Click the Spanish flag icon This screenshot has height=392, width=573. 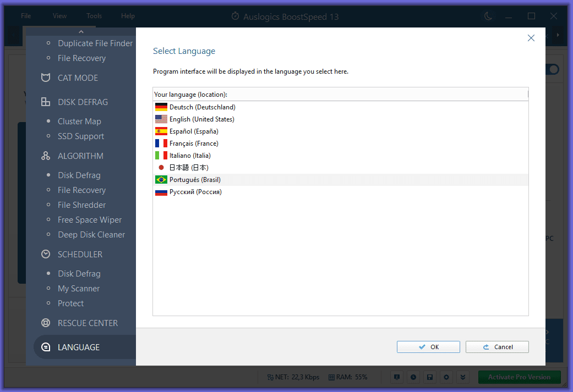(x=161, y=131)
